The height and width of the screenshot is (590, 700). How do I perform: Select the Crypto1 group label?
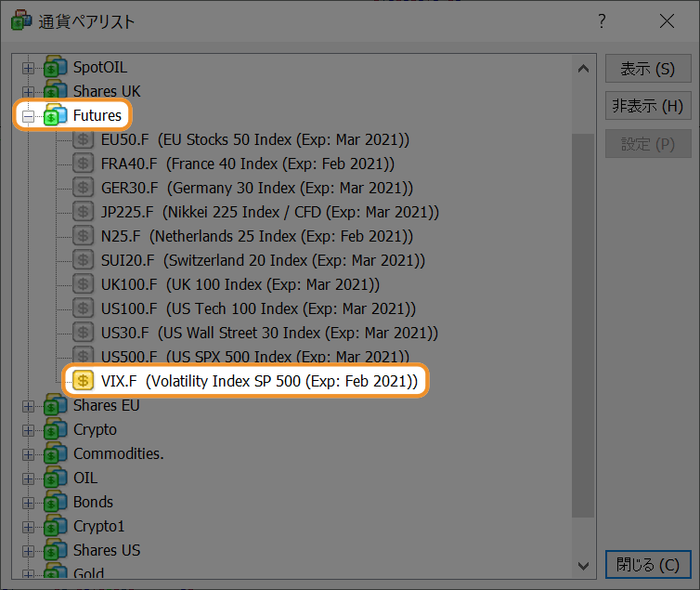coord(98,526)
